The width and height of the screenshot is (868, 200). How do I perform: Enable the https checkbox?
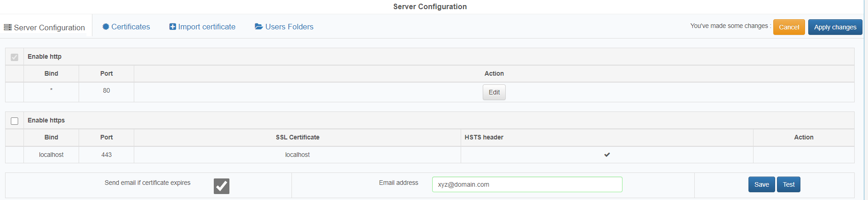pyautogui.click(x=15, y=121)
